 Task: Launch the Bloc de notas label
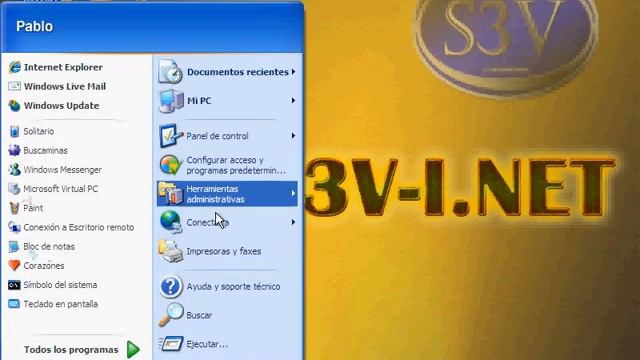[x=49, y=247]
